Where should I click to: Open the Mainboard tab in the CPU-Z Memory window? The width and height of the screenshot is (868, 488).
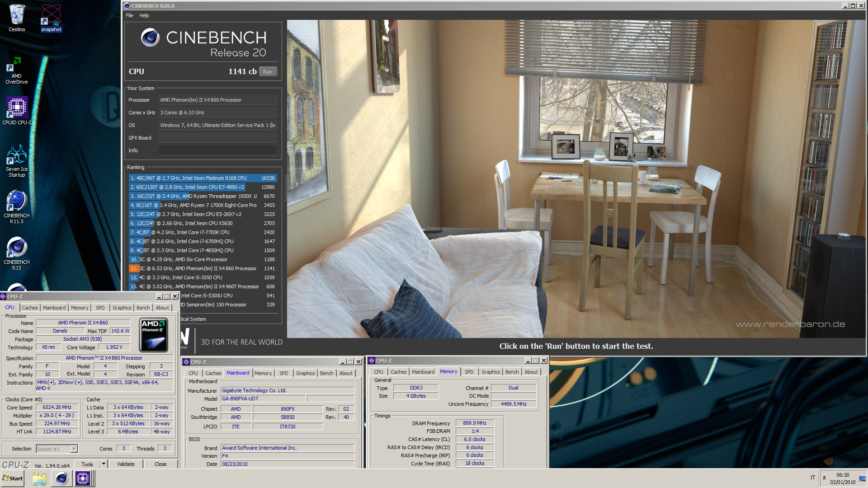[423, 372]
